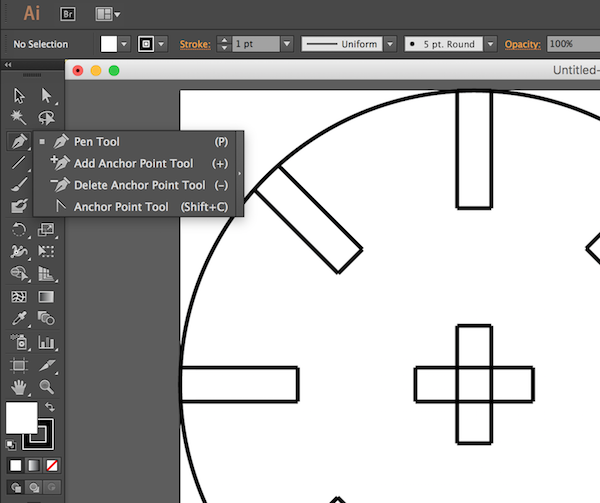The height and width of the screenshot is (503, 600).
Task: Open the stroke weight dropdown
Action: click(287, 44)
